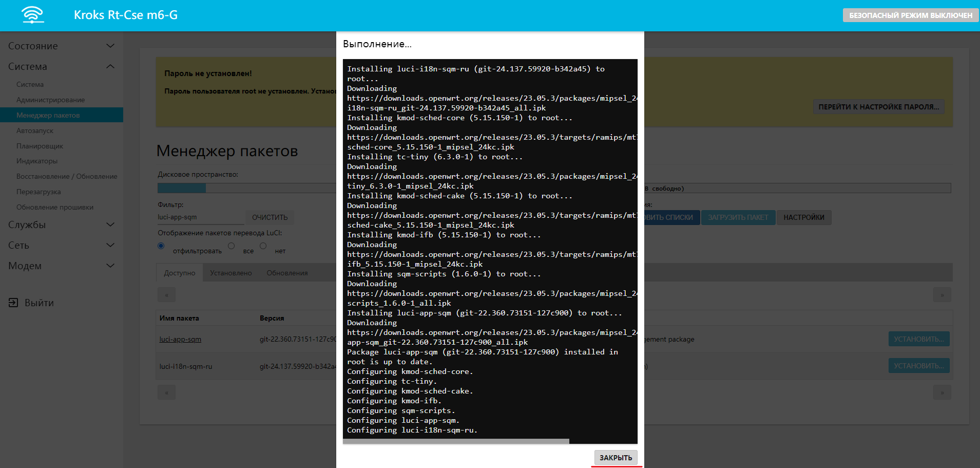
Task: Select the 'нет' translation radio option
Action: [263, 246]
